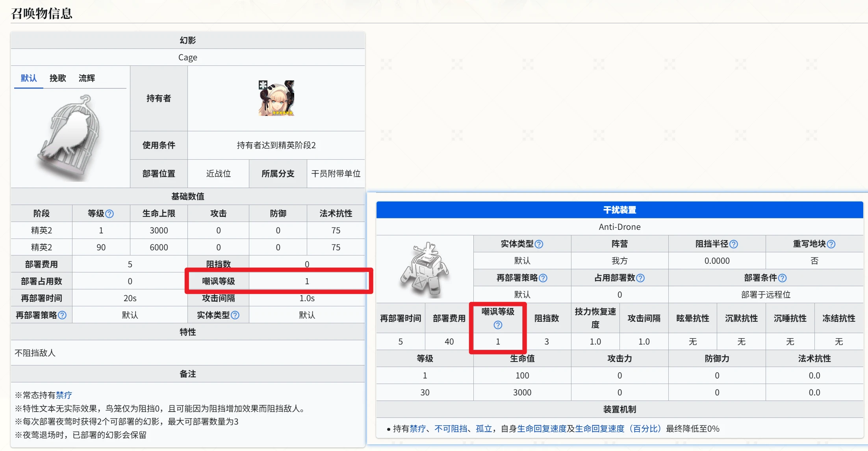Switch to the 挽歌 tab
The height and width of the screenshot is (451, 868).
pos(58,78)
